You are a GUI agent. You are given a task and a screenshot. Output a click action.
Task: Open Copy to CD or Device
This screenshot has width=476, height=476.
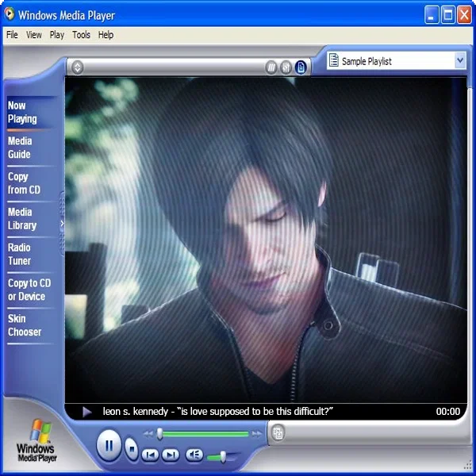coord(30,290)
